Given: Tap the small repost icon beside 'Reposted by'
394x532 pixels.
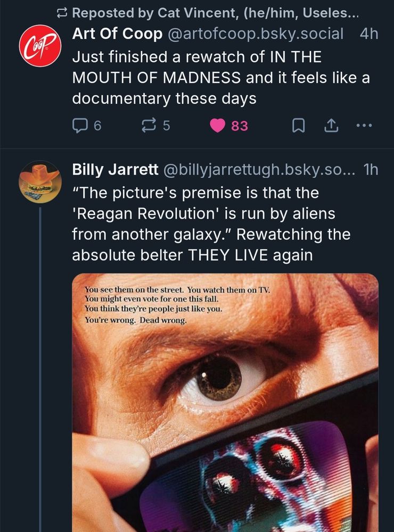Looking at the screenshot, I should pos(63,12).
